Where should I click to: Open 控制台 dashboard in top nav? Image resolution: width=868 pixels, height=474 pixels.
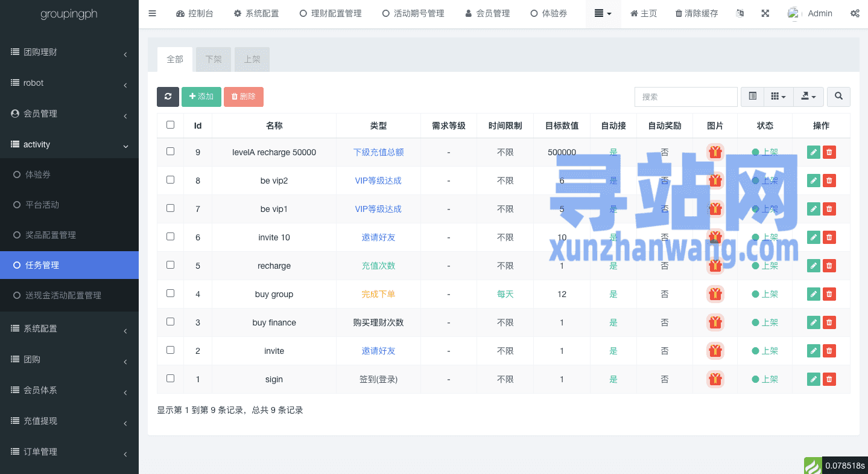pos(195,13)
